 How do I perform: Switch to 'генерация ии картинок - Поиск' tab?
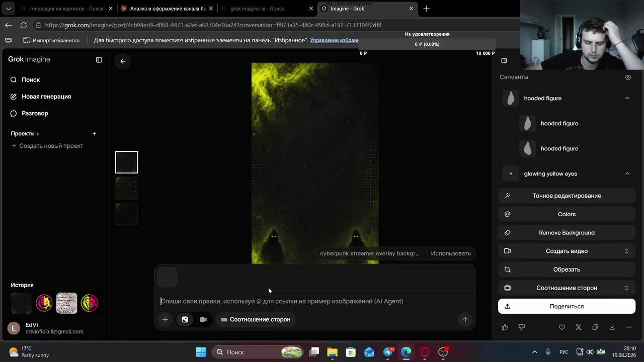tap(67, 9)
